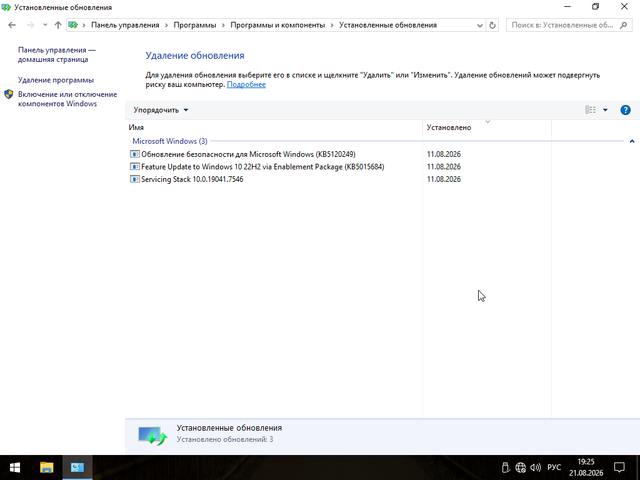Screen dimensions: 640x480
Task: Click the shield icon beside Windows components link
Action: point(9,95)
